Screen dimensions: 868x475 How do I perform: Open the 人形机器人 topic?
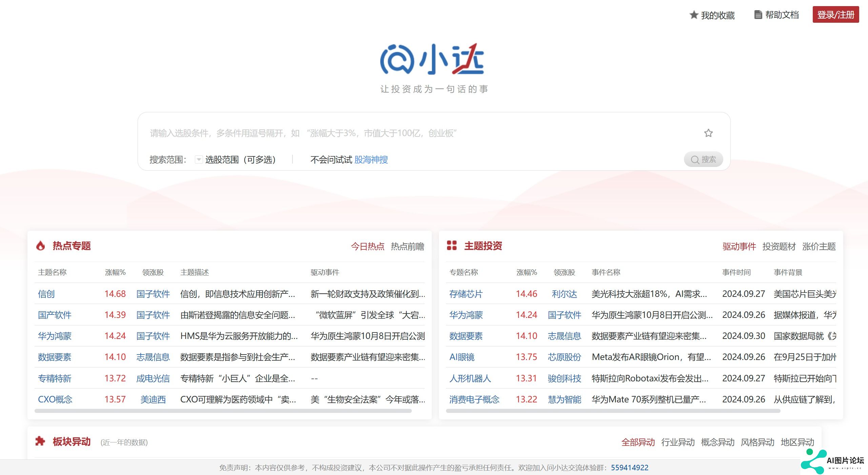coord(470,378)
